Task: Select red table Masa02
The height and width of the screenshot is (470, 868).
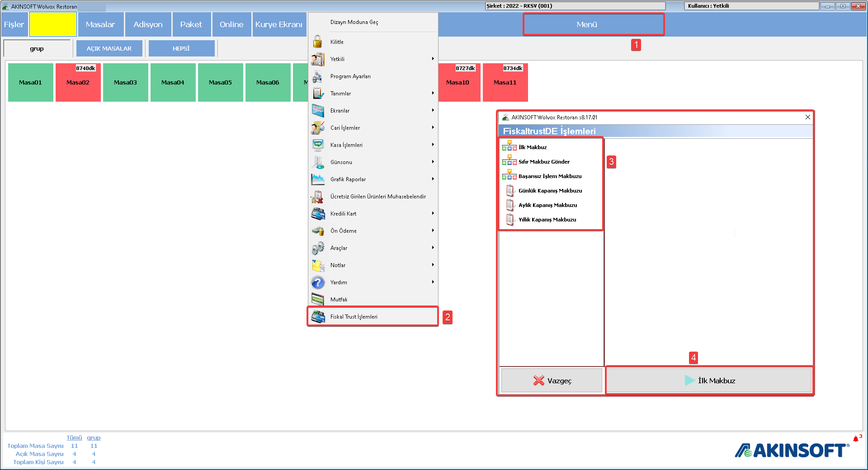Action: coord(78,82)
